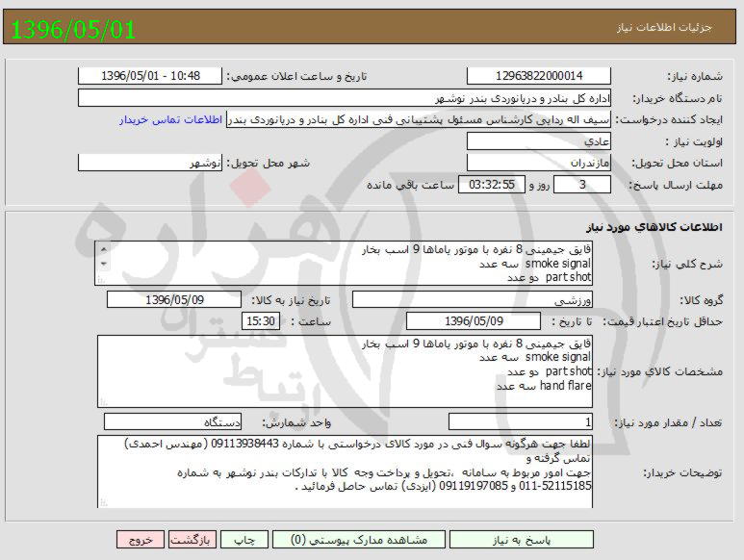This screenshot has width=744, height=560.
Task: Open مشاهده مدارک پیوستی (0) attachments
Action: click(x=356, y=540)
